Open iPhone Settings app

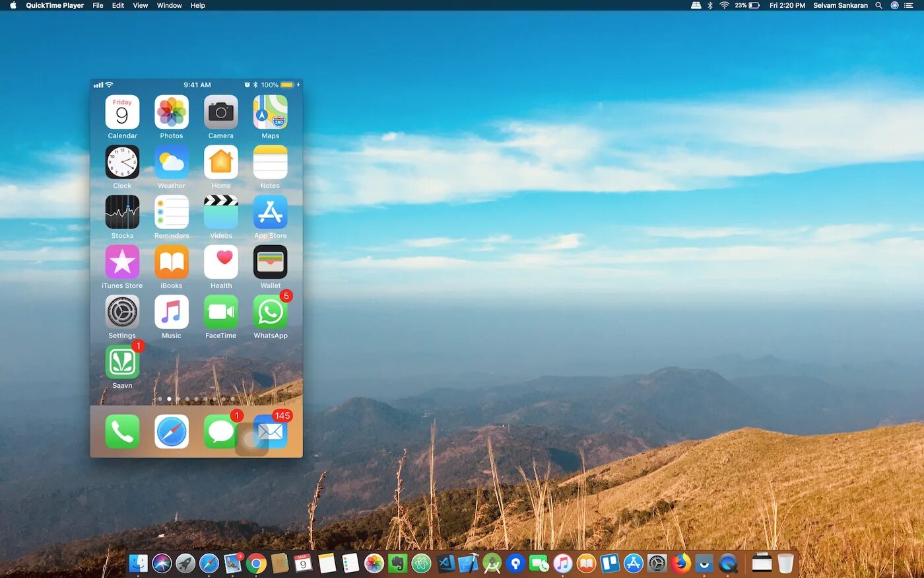coord(122,312)
